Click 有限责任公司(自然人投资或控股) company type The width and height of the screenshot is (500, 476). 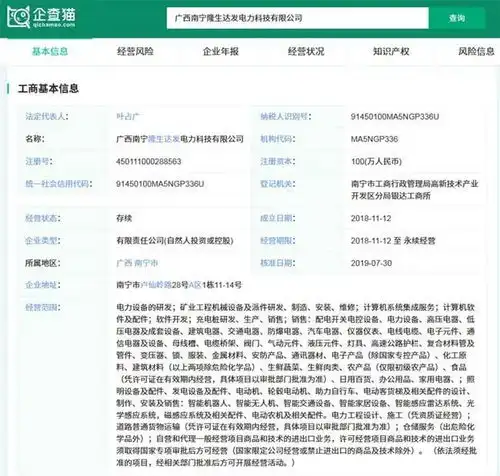(x=175, y=241)
